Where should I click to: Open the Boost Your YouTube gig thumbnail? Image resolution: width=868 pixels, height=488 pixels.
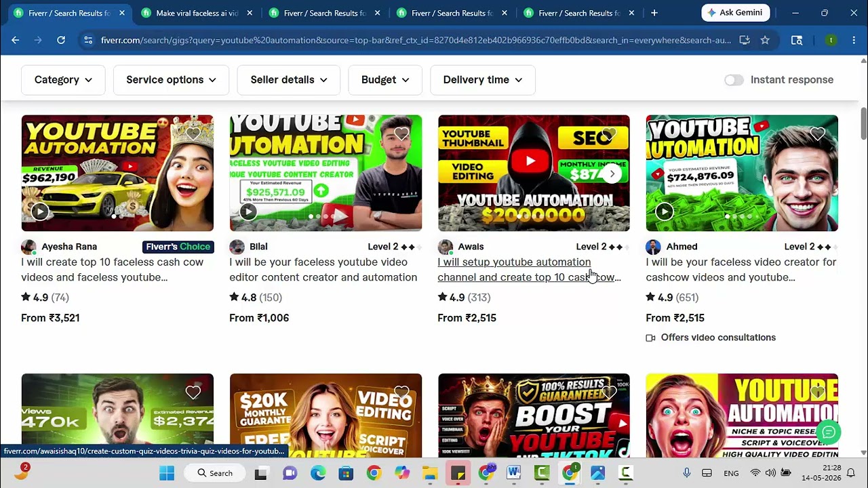(x=534, y=415)
